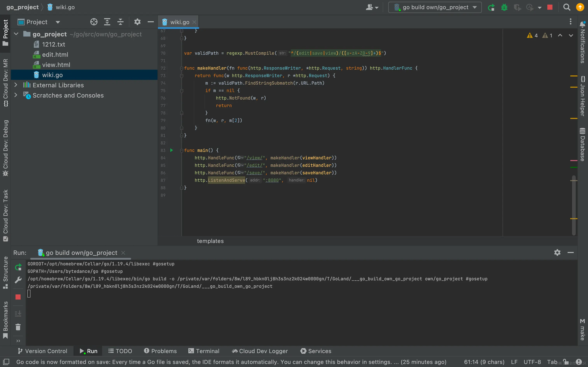The image size is (588, 367).
Task: Toggle fold marker on makeHandler function line
Action: pos(181,68)
